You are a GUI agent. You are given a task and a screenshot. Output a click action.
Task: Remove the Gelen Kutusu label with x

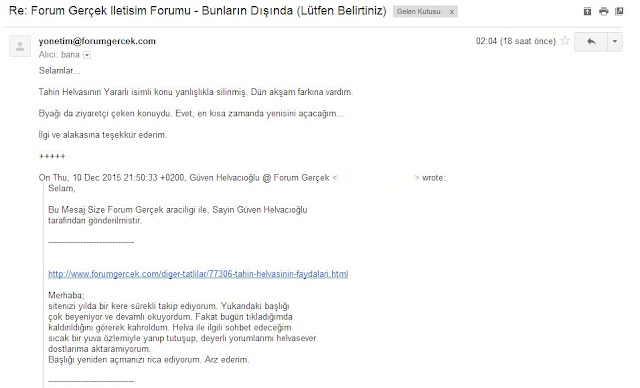(x=451, y=12)
